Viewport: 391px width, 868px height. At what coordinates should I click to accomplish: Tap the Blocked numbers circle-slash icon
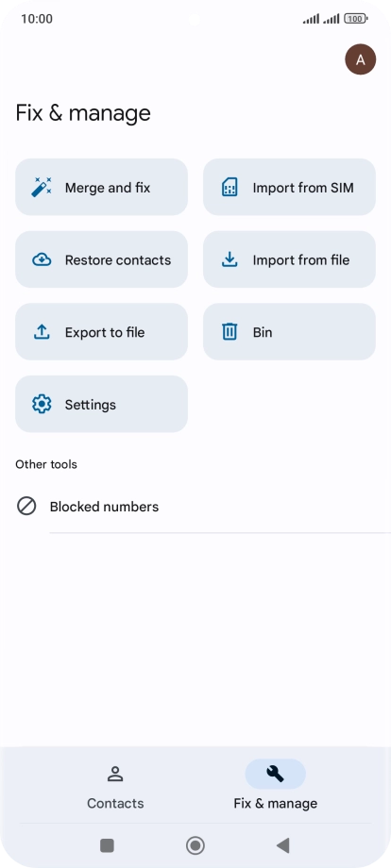point(26,506)
